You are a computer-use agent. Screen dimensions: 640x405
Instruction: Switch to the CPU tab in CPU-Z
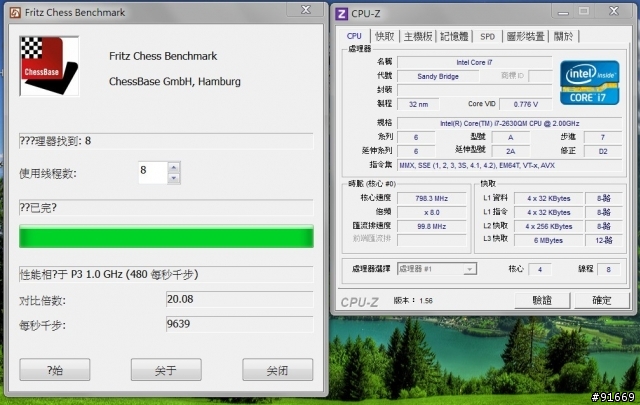pyautogui.click(x=354, y=36)
